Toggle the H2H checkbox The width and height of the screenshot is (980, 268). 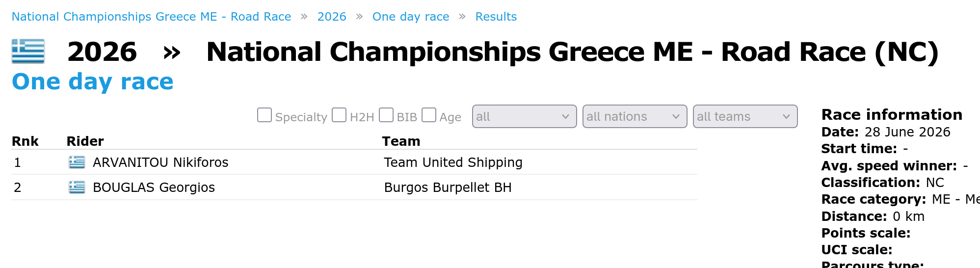coord(339,115)
